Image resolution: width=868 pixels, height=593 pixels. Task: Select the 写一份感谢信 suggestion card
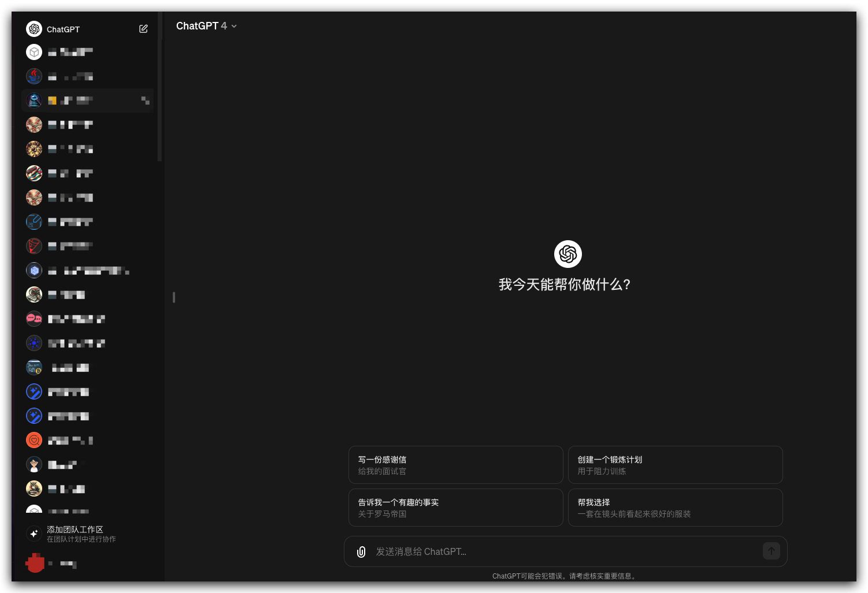[x=456, y=465]
